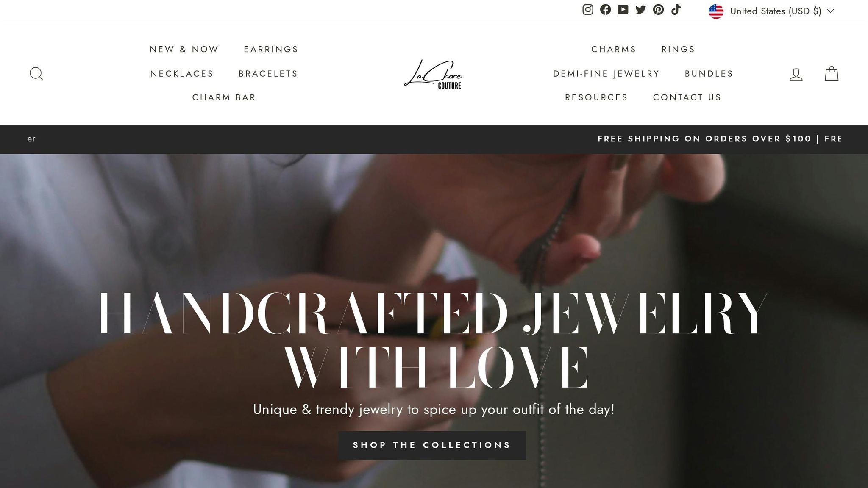
Task: Open the Resources menu item
Action: [596, 97]
